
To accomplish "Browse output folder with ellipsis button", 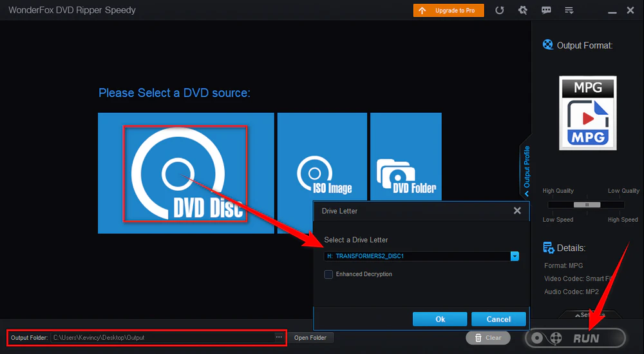I will tap(279, 337).
